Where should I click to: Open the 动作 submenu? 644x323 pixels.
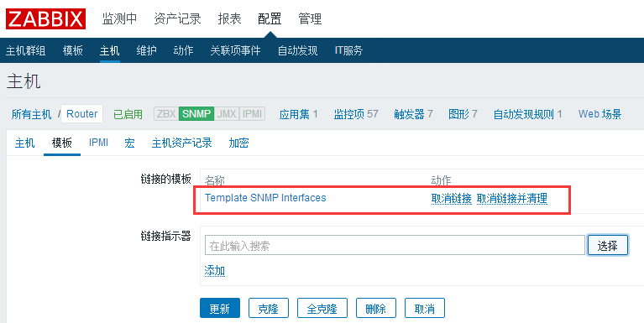[x=183, y=50]
